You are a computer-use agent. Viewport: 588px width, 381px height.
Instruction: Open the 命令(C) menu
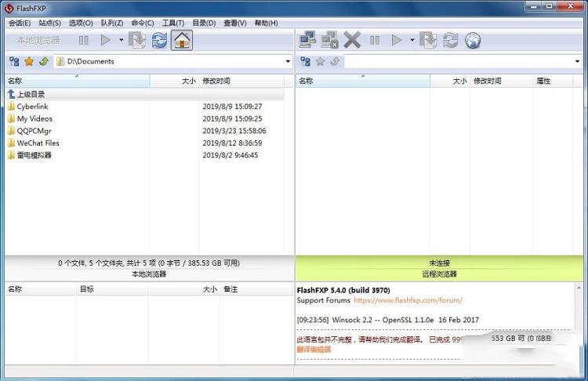pyautogui.click(x=143, y=24)
